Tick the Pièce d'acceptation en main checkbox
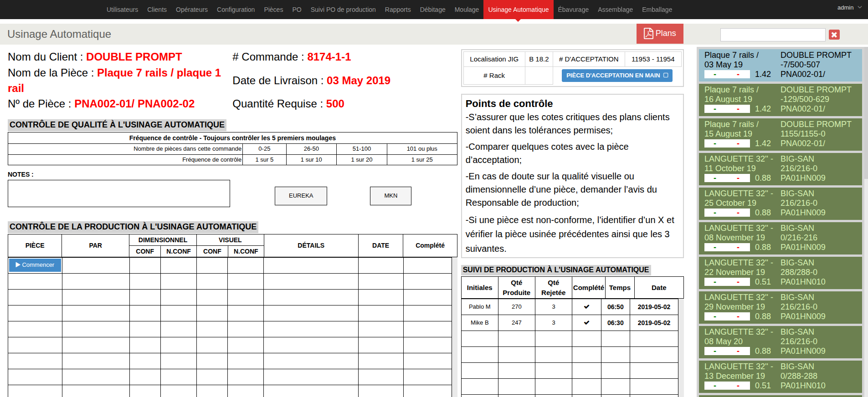Viewport: 868px width, 397px height. [666, 76]
